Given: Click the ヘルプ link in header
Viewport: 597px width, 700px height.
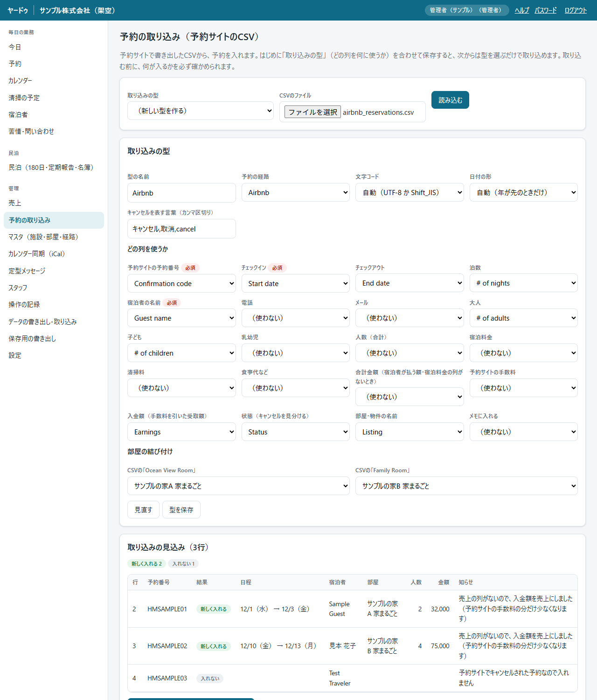Looking at the screenshot, I should click(x=522, y=10).
